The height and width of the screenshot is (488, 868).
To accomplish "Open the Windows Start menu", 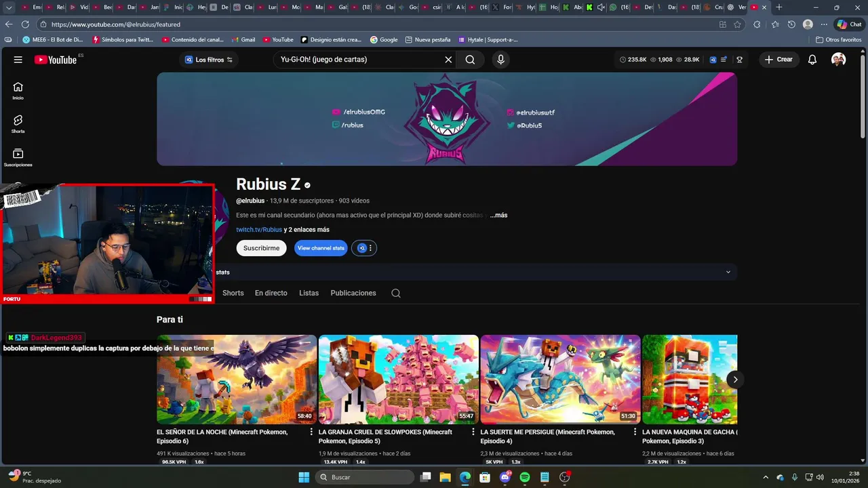I will coord(304,477).
